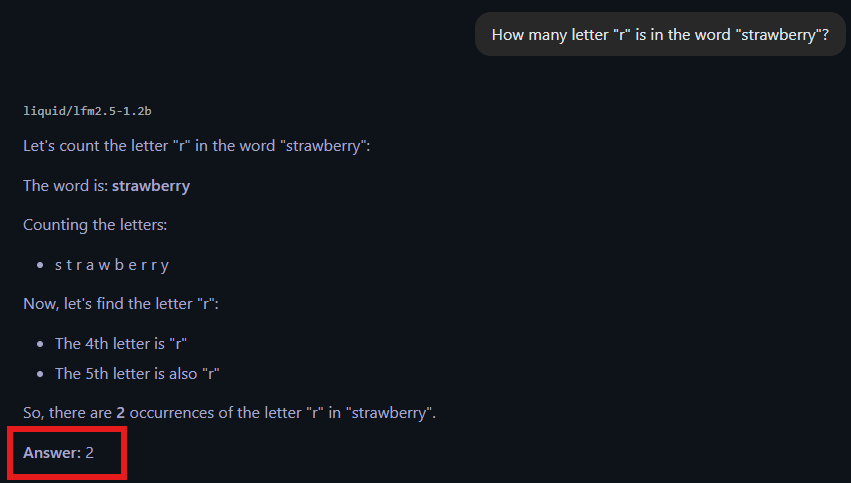Click the bold "Answer" label
This screenshot has height=483, width=851.
tap(50, 453)
